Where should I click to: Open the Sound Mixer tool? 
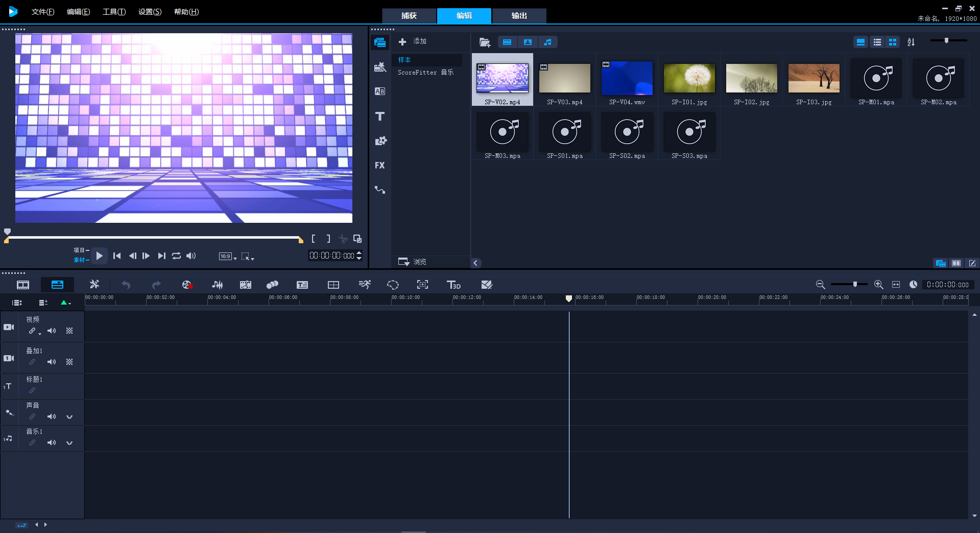[217, 285]
